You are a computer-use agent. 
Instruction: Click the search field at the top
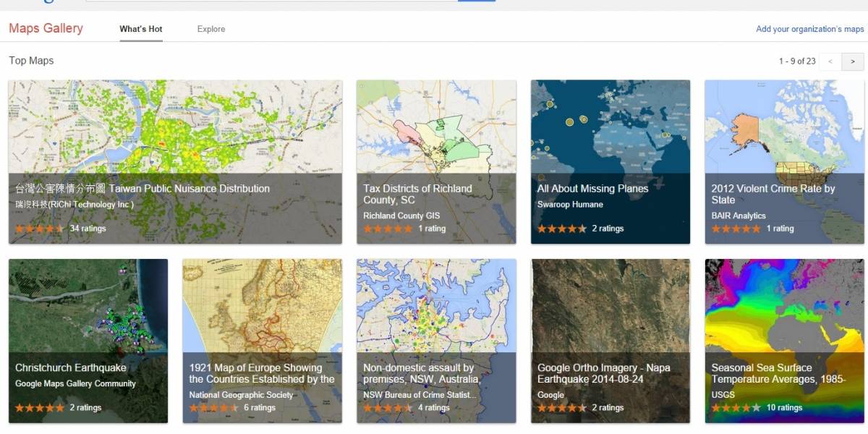[271, 1]
